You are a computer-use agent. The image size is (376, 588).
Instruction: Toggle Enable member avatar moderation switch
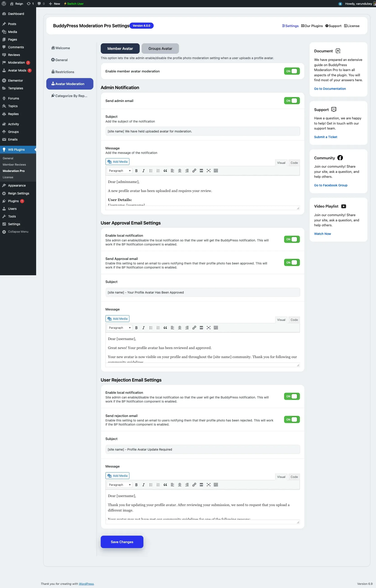(292, 71)
